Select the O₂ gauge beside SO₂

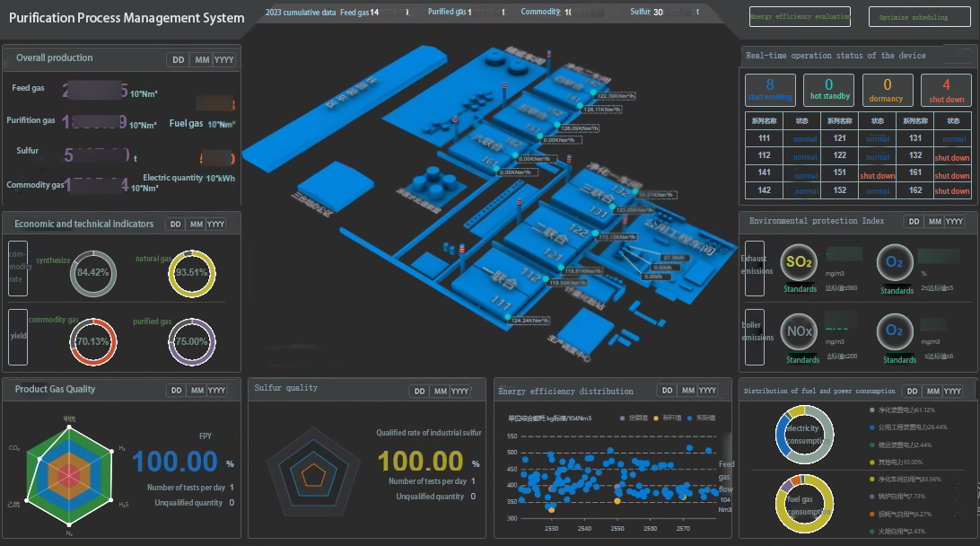pyautogui.click(x=895, y=262)
